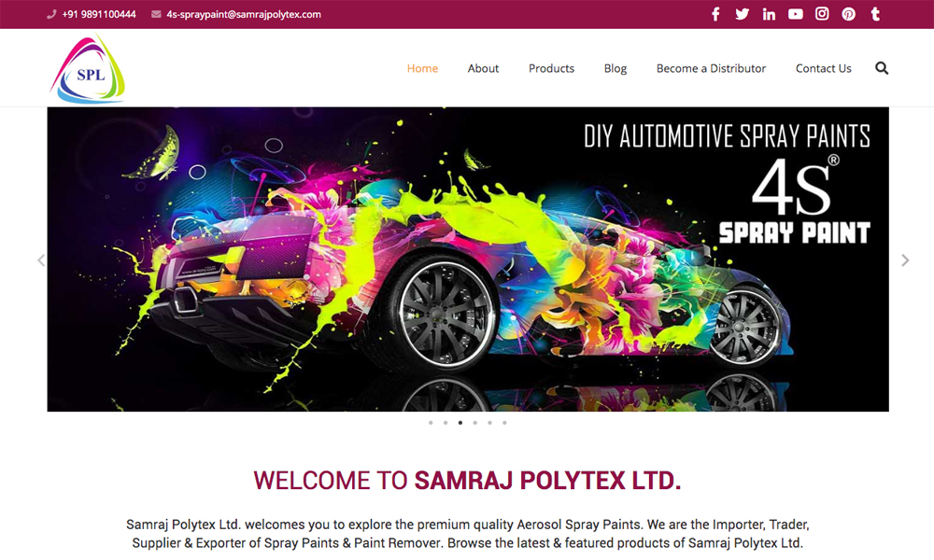This screenshot has height=560, width=934.
Task: Select the last carousel dot
Action: (504, 423)
